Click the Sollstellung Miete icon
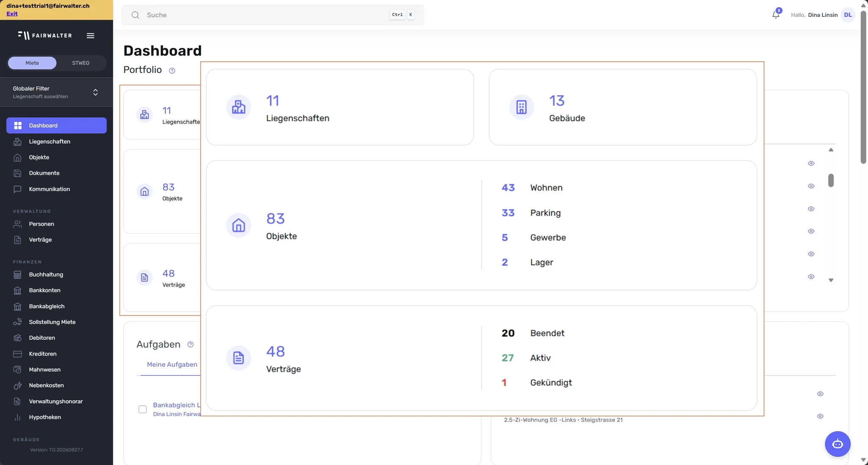868x465 pixels. 17,322
